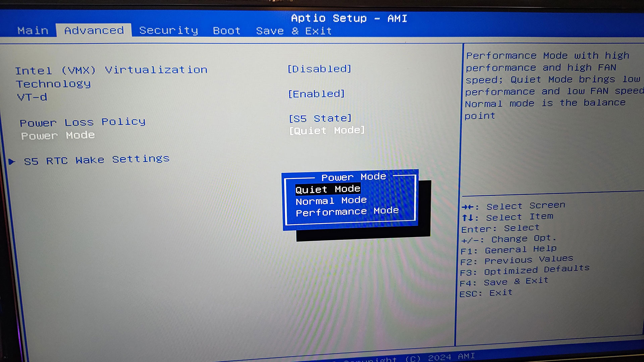Open the Security tab

point(168,31)
